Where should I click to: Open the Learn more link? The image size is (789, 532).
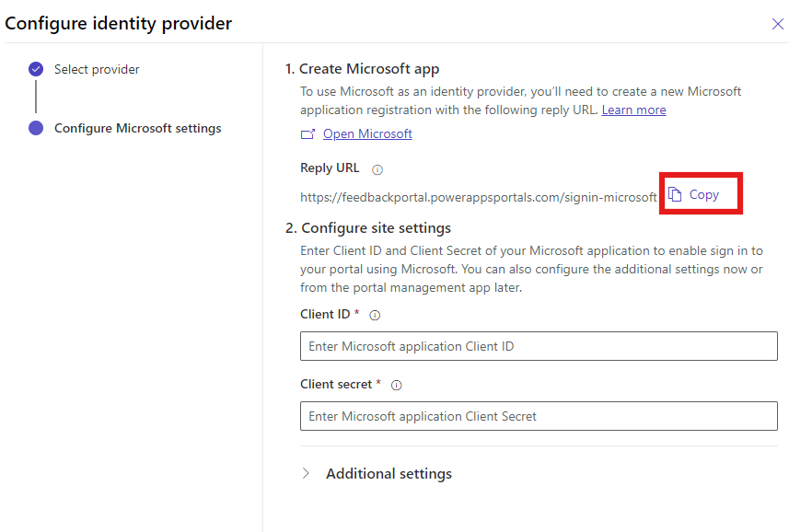coord(633,110)
